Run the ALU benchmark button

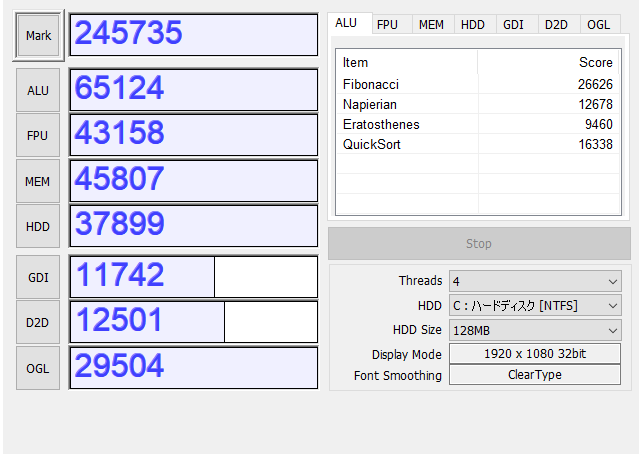[38, 90]
